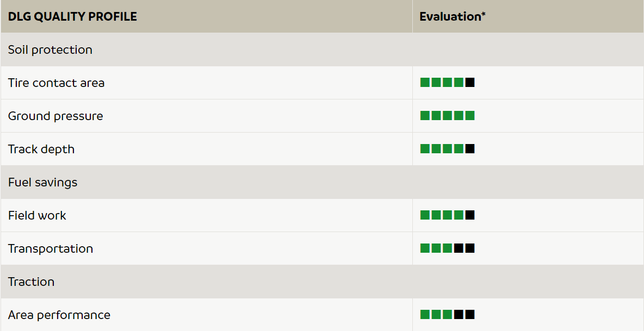Click the Area performance rating squares

pyautogui.click(x=447, y=315)
